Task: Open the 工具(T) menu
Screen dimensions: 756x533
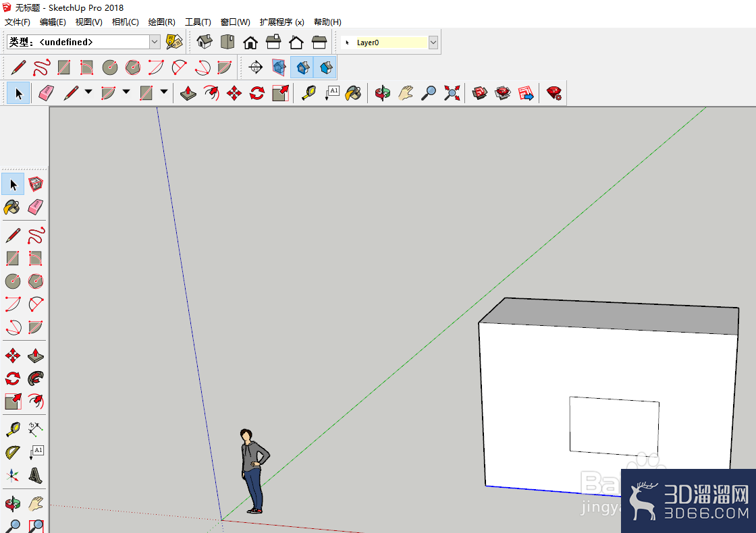Action: coord(198,22)
